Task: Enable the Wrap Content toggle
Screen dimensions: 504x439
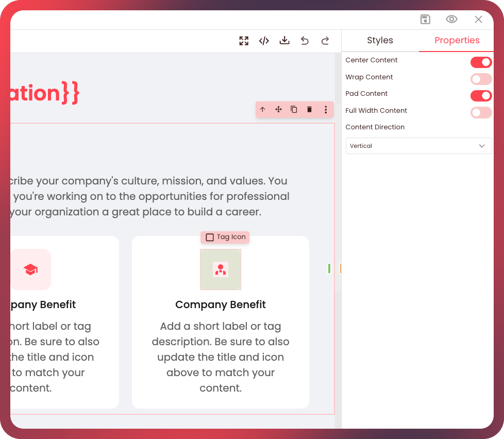Action: pos(481,79)
